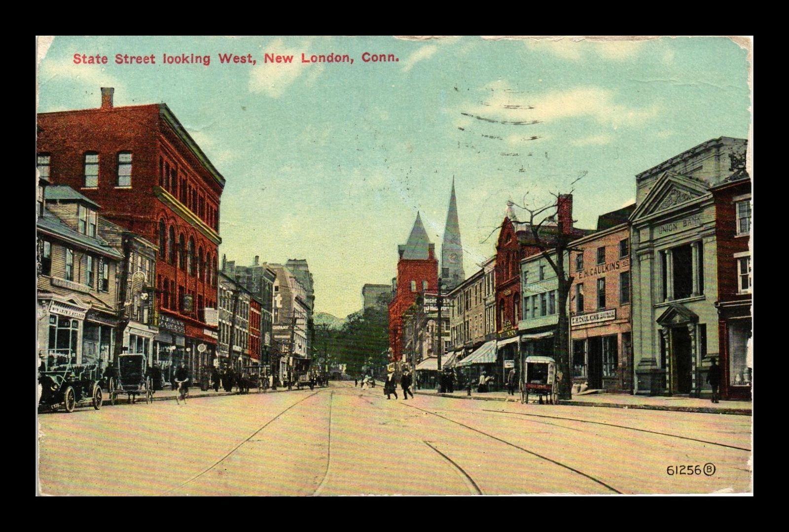Select the bicycle rider on the street
789x532 pixels.
[x=181, y=383]
